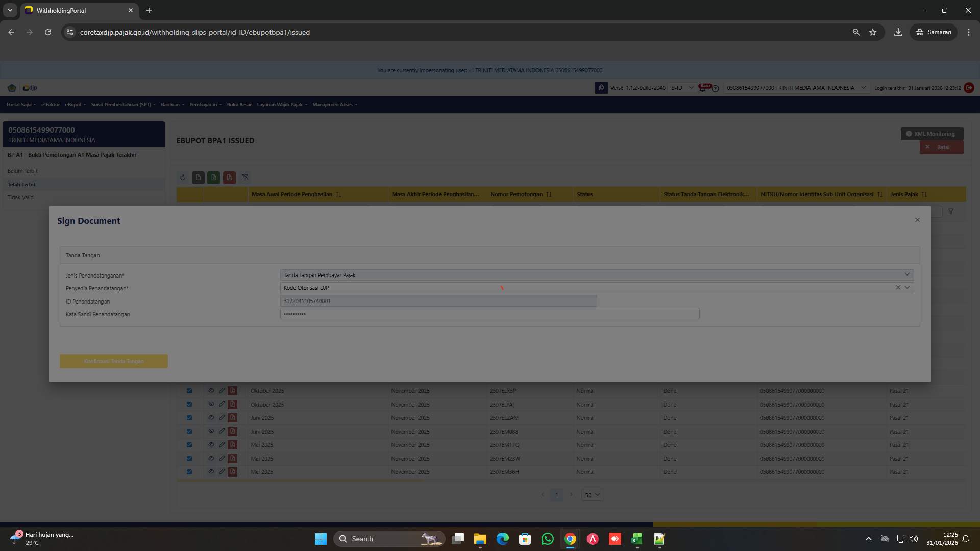Deselect the last Mei 2025 row

click(189, 471)
